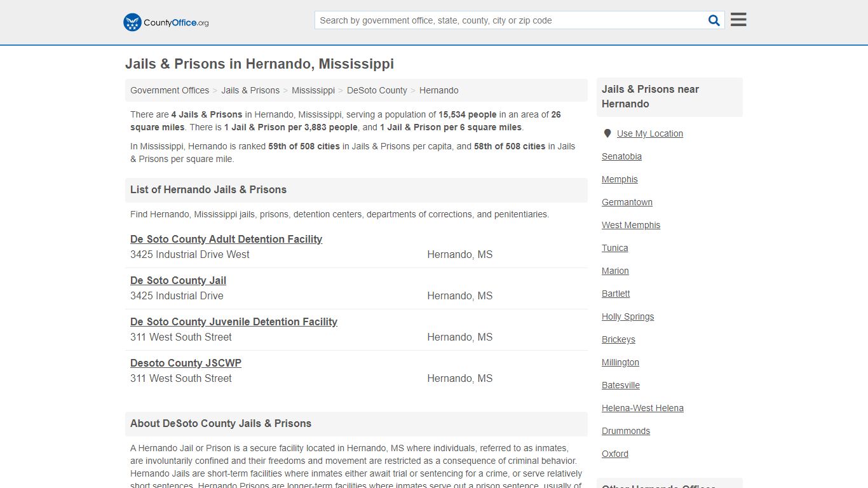868x488 pixels.
Task: Click About DeSoto County Jails & Prisons heading
Action: pyautogui.click(x=220, y=423)
